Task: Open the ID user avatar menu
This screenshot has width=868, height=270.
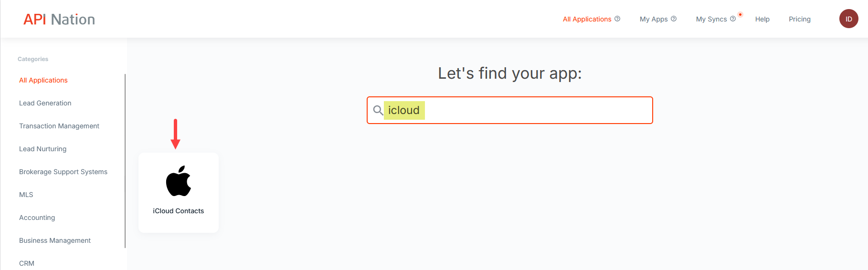Action: click(849, 19)
